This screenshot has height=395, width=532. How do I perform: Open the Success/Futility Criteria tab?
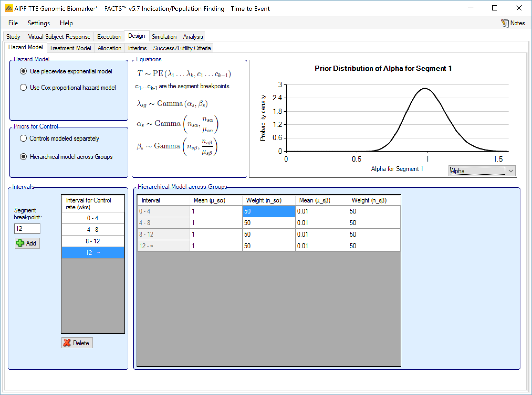coord(182,48)
